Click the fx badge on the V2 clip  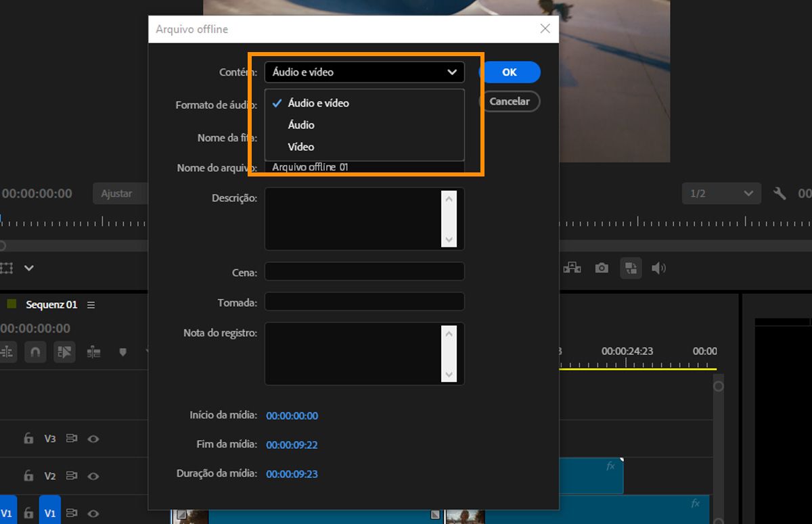(x=610, y=466)
